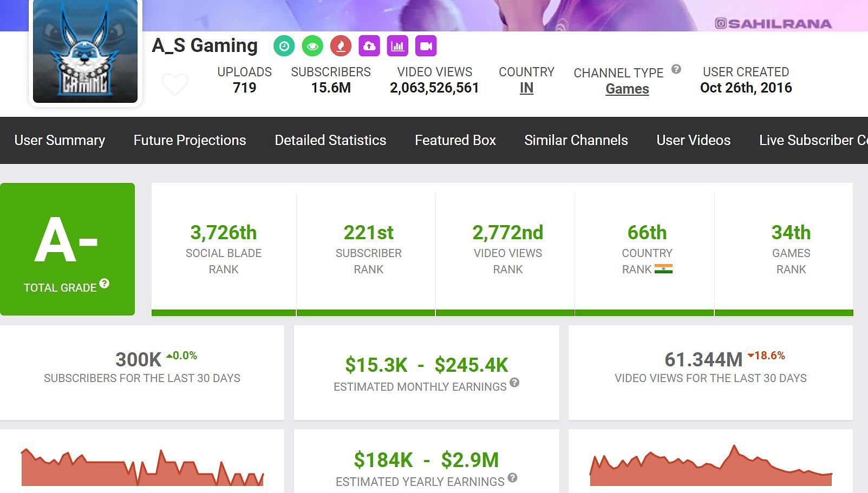This screenshot has height=493, width=868.
Task: Click help icon beside Estimated Yearly Earnings
Action: 512,478
